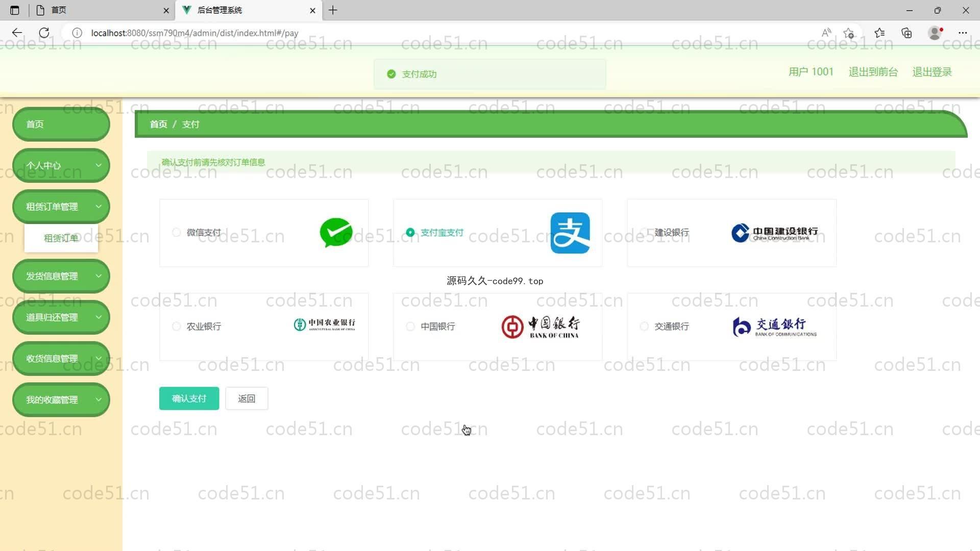Viewport: 980px width, 551px height.
Task: Close the 首页 browser tab
Action: [166, 10]
